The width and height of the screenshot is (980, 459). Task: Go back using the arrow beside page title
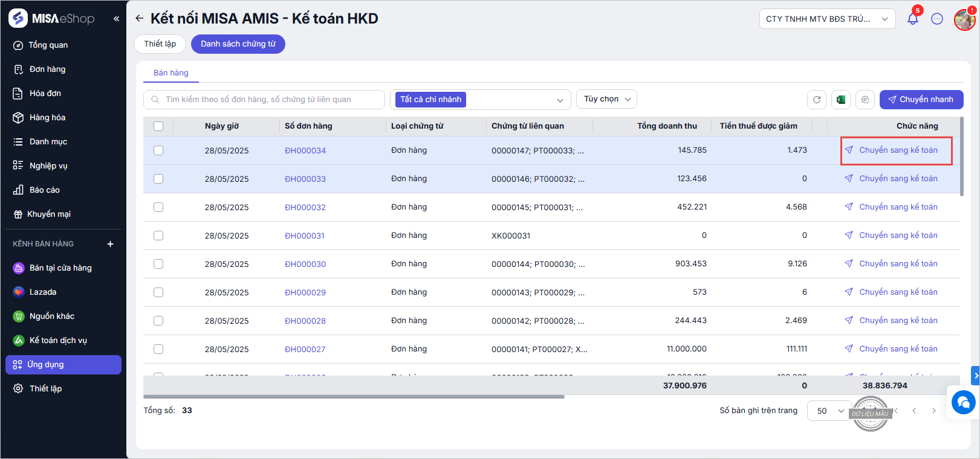coord(140,19)
